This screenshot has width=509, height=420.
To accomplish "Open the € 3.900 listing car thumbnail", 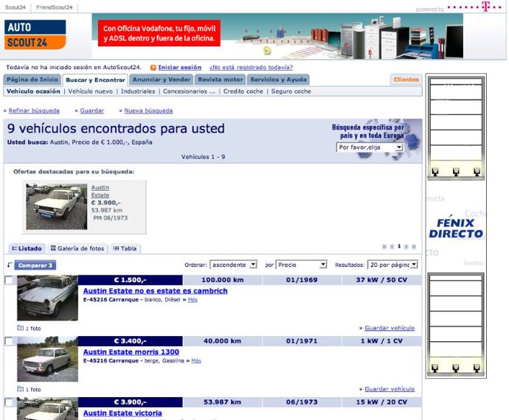I will 48,409.
